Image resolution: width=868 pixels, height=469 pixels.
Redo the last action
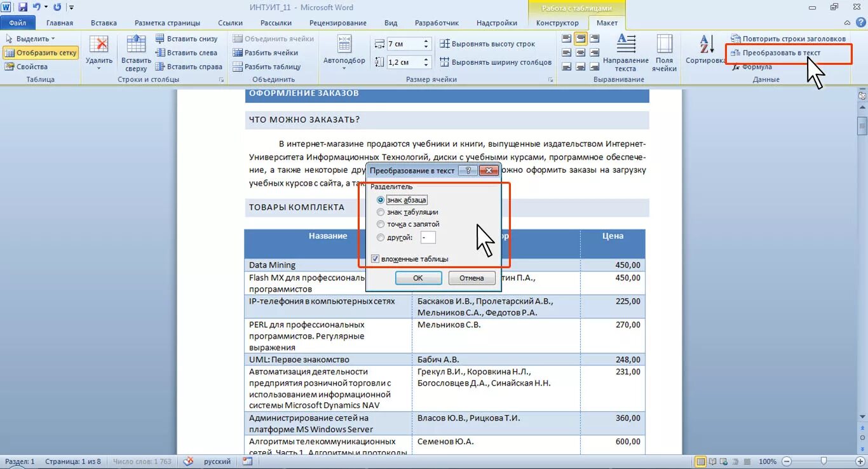point(57,8)
